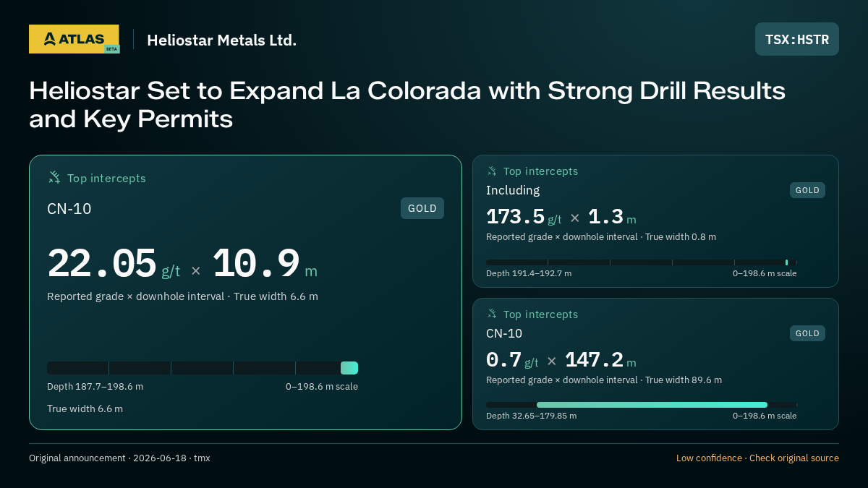The width and height of the screenshot is (868, 488).
Task: Click the depth bar for 191.4–192.7 m
Action: (x=642, y=262)
